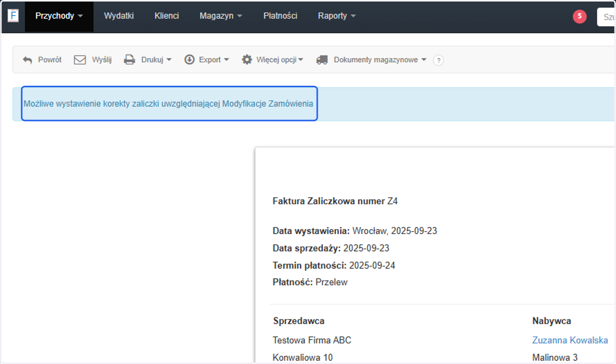Expand the Export dropdown
Viewport: 616px width, 364px height.
tap(214, 60)
